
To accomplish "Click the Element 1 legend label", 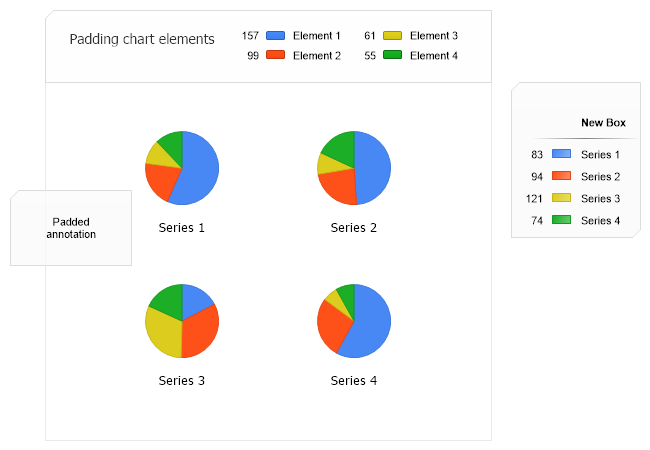I will (x=317, y=36).
